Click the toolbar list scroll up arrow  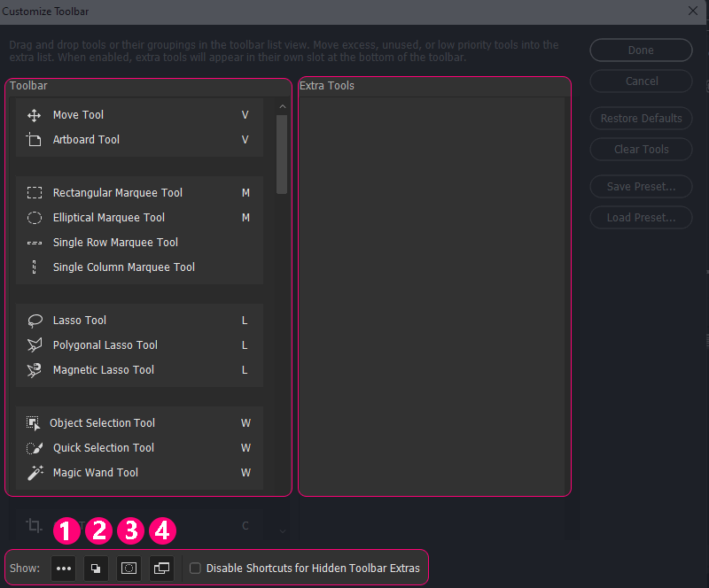click(283, 106)
